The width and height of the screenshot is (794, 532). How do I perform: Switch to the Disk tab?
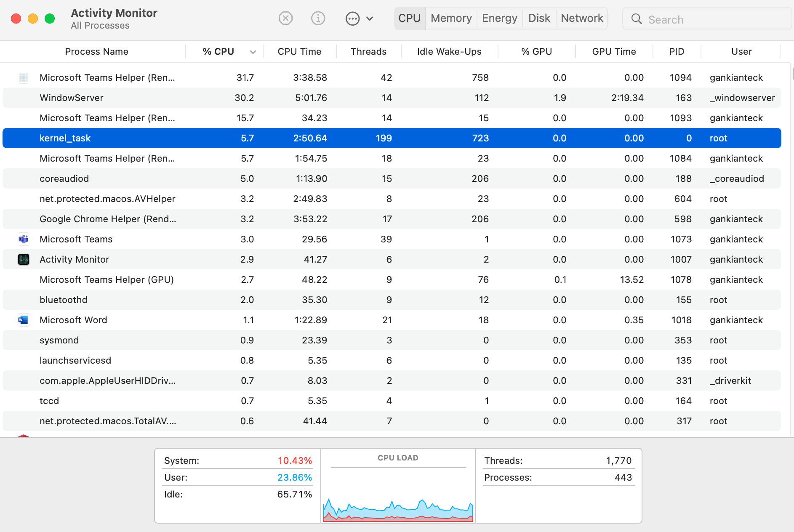click(x=539, y=18)
